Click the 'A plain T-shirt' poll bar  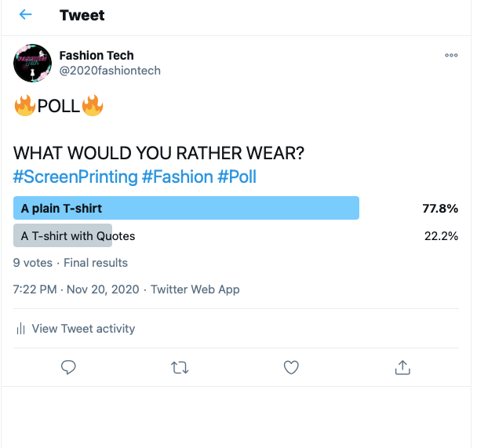pos(186,208)
